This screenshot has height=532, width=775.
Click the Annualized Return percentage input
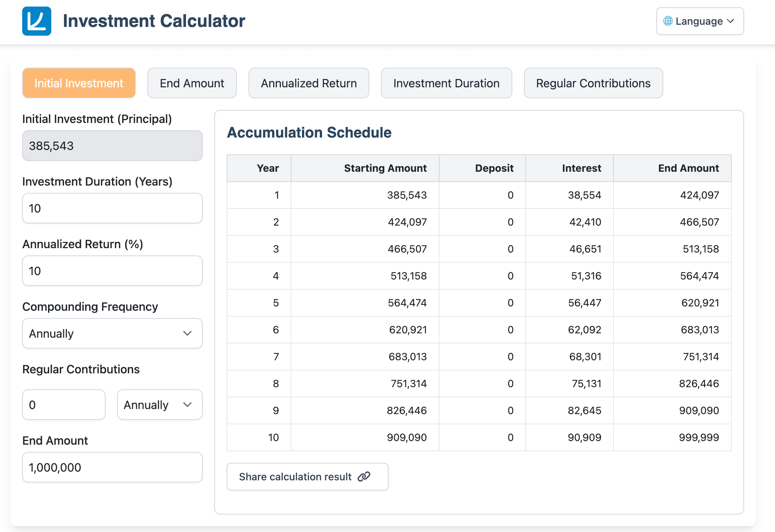112,270
